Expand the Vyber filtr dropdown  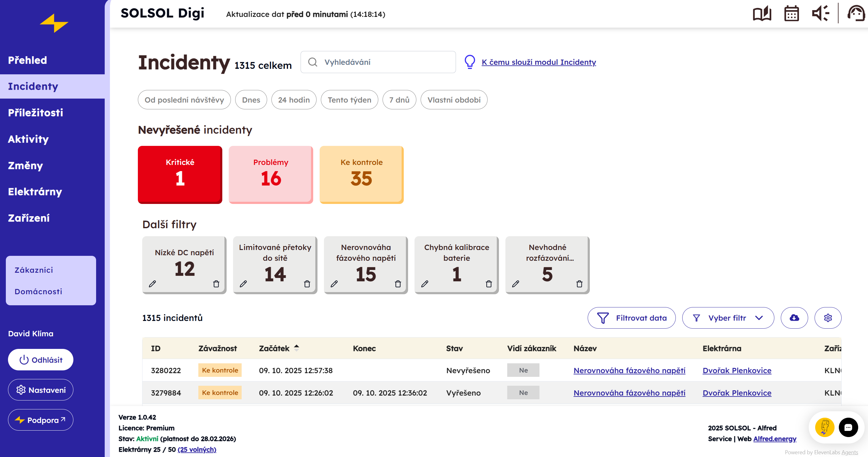coord(728,318)
